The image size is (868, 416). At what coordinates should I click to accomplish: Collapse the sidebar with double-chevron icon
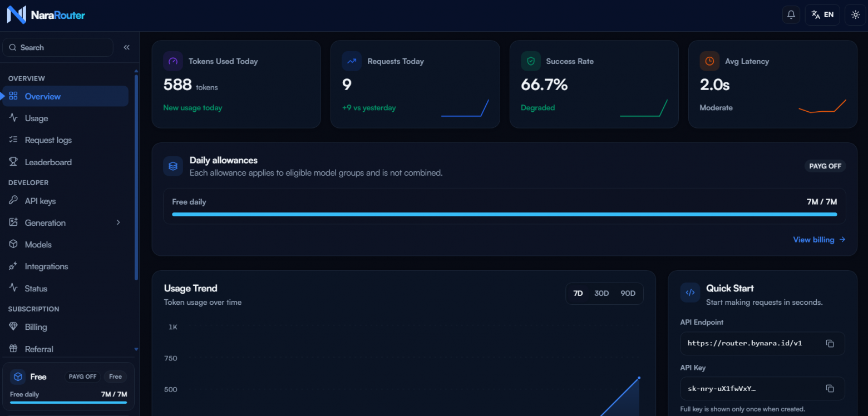[127, 47]
